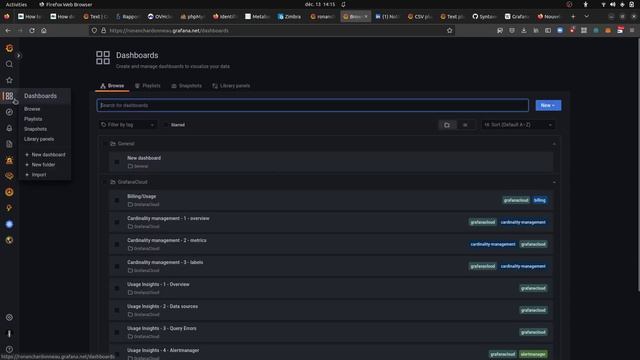The height and width of the screenshot is (360, 640).
Task: Collapse the GrafanaCloud folder chevron
Action: coord(554,182)
